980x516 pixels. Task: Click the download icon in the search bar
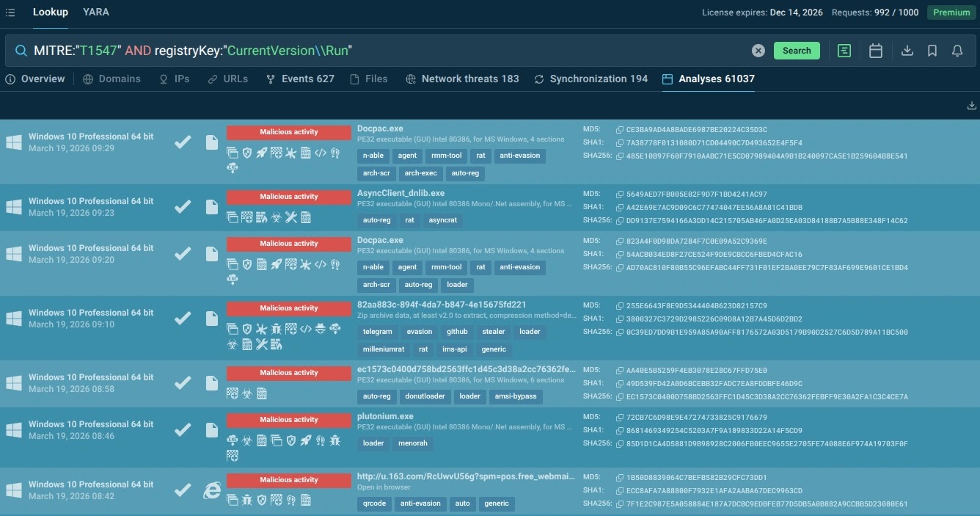pos(907,51)
